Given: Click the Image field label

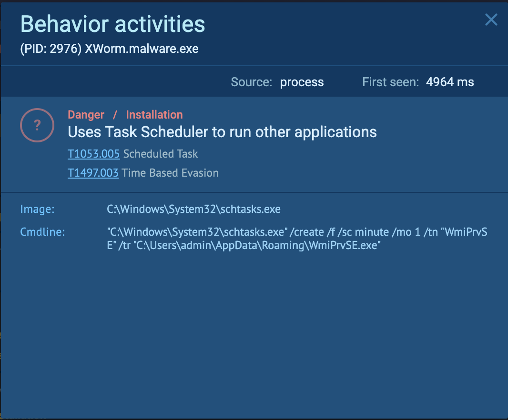Looking at the screenshot, I should click(x=37, y=209).
